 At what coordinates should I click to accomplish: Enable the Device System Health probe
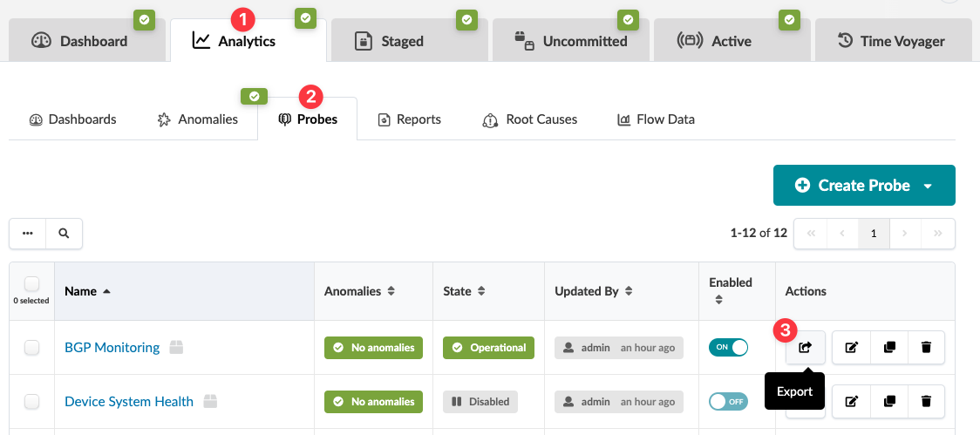pyautogui.click(x=728, y=402)
